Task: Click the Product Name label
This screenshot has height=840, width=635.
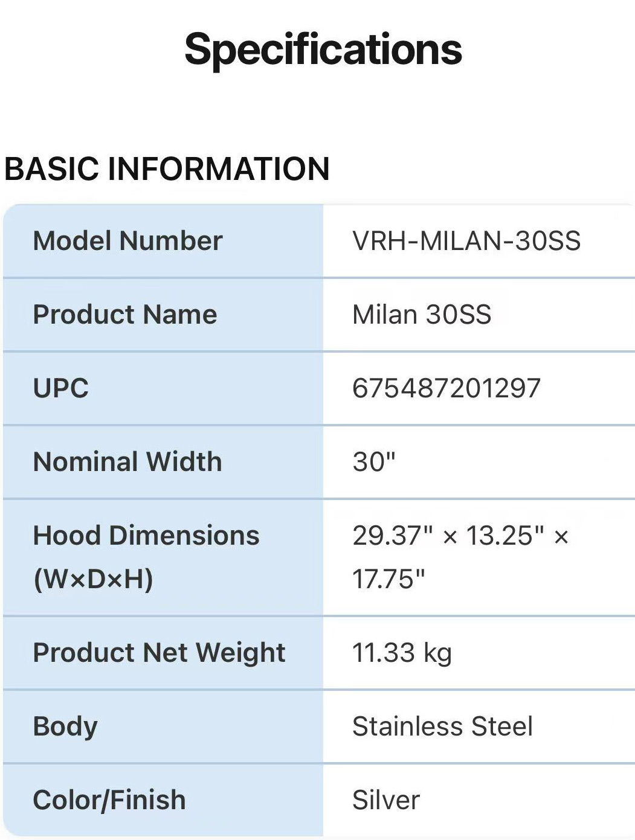Action: (125, 315)
